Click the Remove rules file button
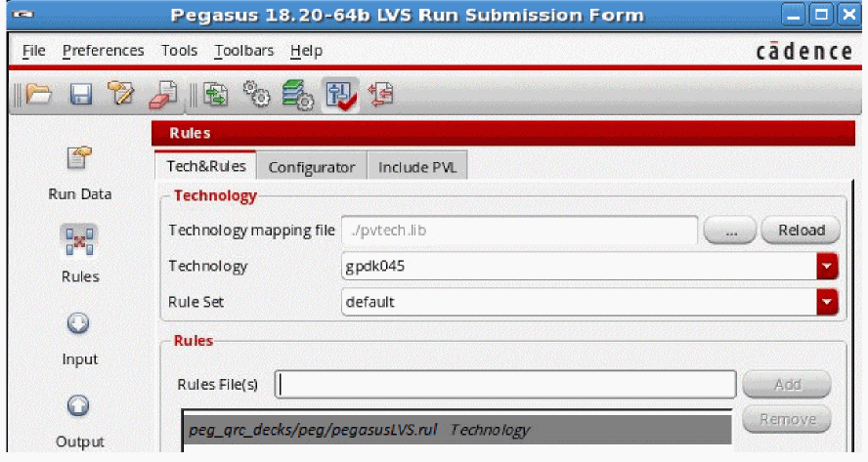The width and height of the screenshot is (868, 462). [787, 419]
